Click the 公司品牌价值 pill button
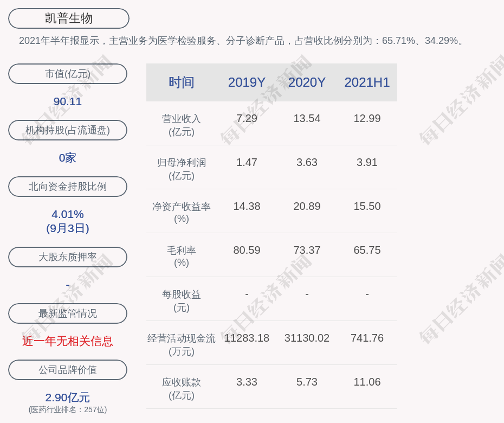The height and width of the screenshot is (423, 504). click(68, 370)
